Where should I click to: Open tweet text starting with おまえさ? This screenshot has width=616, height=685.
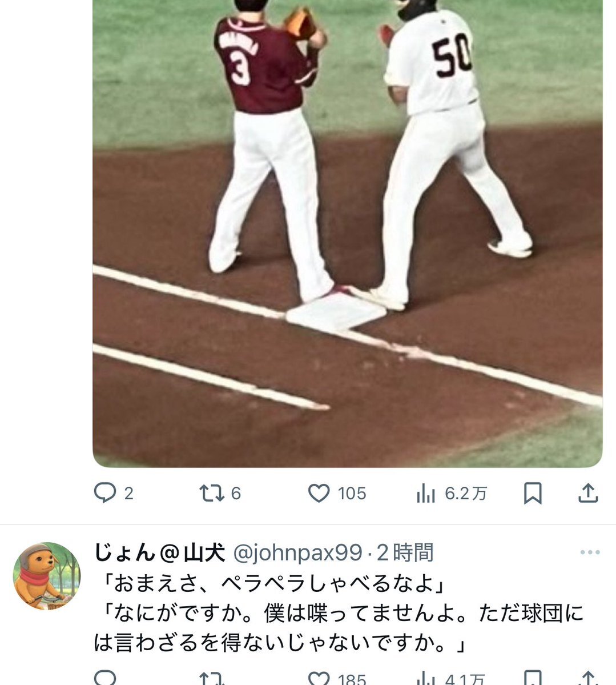tap(339, 613)
